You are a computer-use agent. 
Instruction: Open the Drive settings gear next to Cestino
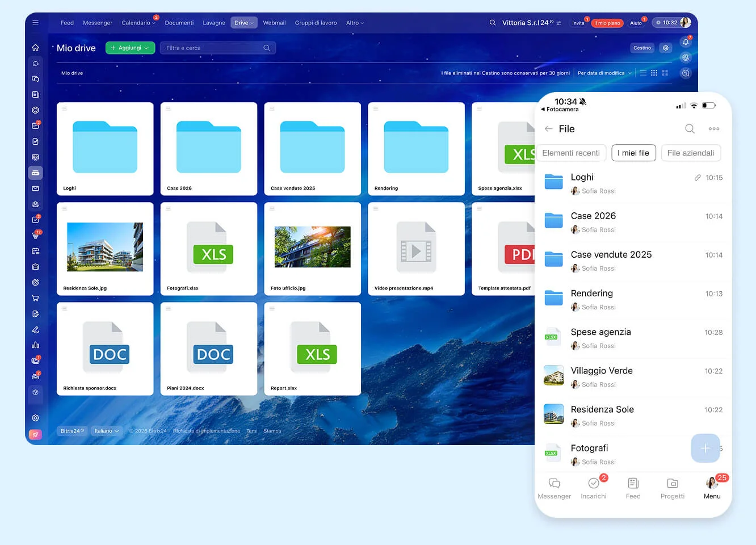tap(665, 48)
